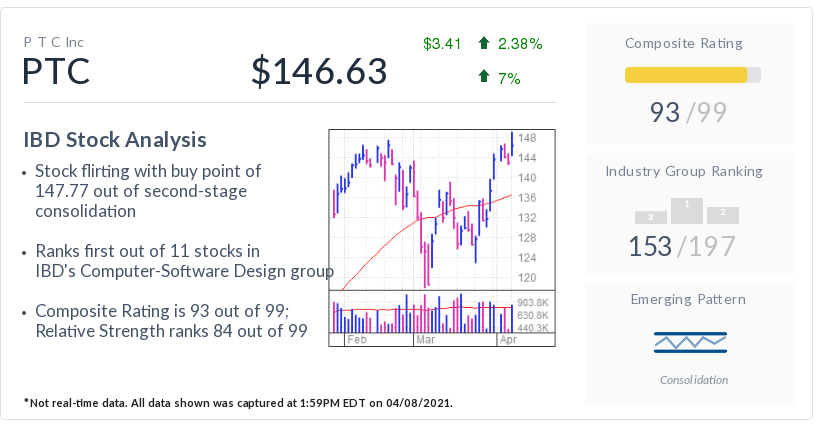Click the volume bars below the chart

(x=425, y=315)
